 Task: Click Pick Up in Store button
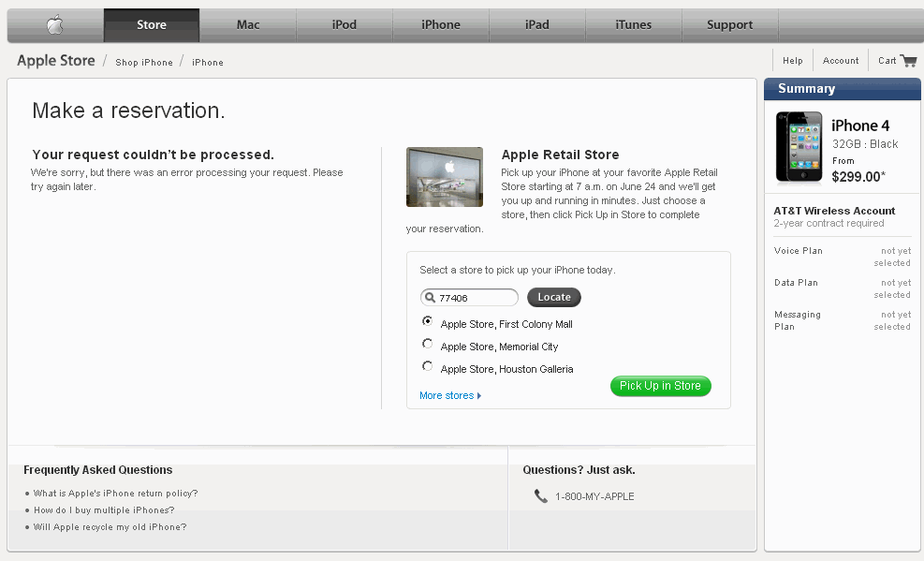(x=661, y=386)
